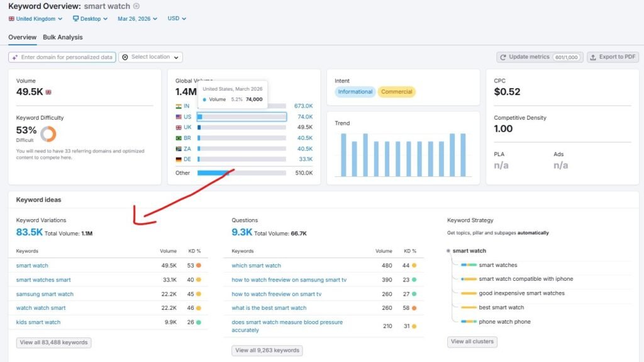Click the Enter domain for personalized data field
644x362 pixels.
click(x=62, y=57)
